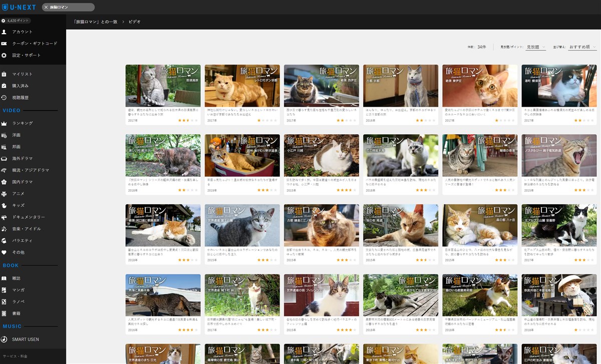The height and width of the screenshot is (364, 601).
Task: Open the レトロモダン京都 episode thumbnail
Action: (x=242, y=86)
